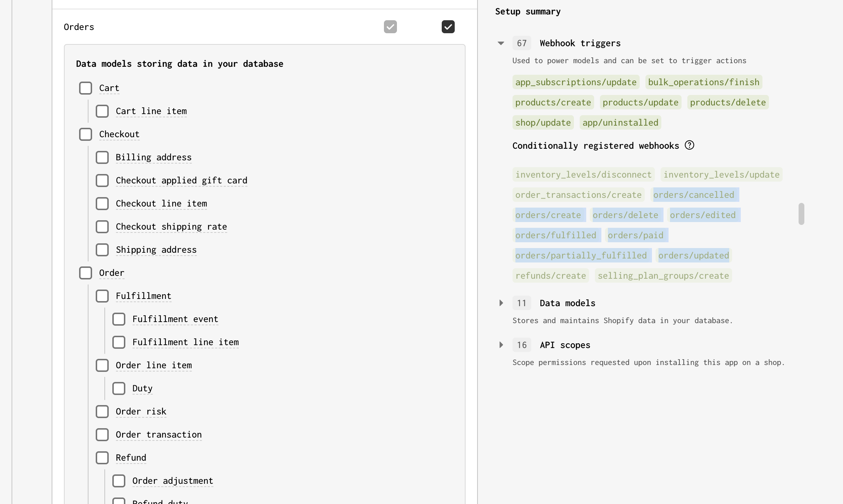This screenshot has width=843, height=504.
Task: Click the Webhook triggers count badge 67
Action: coord(522,43)
